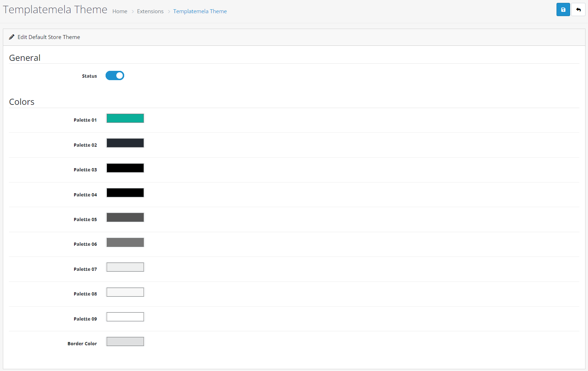Viewport: 588px width, 371px height.
Task: Select the Palette 08 color swatch
Action: click(125, 292)
